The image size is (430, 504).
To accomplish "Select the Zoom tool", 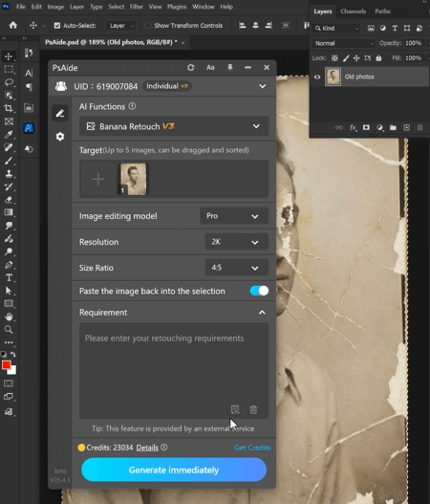I will (9, 329).
